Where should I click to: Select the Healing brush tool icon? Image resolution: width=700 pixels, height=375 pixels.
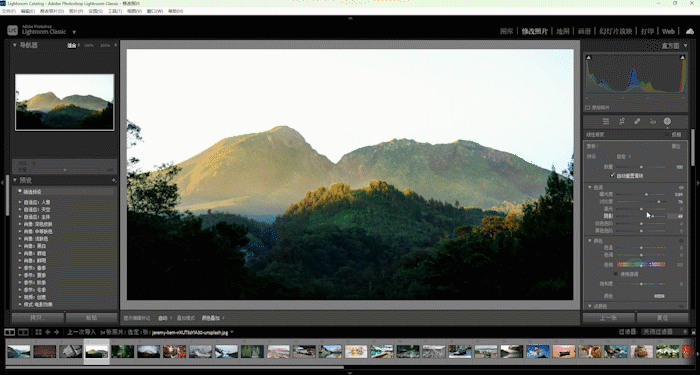pos(637,121)
